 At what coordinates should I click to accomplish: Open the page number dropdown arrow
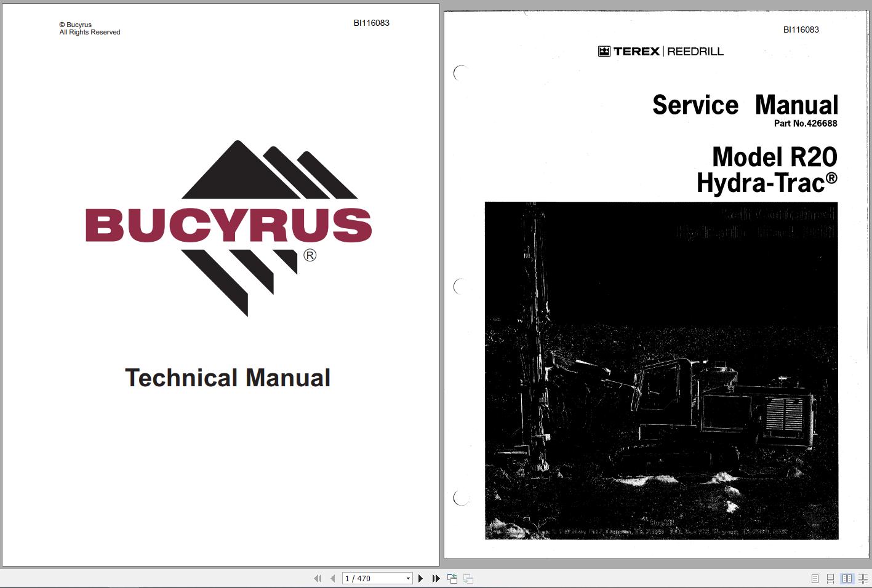pos(407,579)
